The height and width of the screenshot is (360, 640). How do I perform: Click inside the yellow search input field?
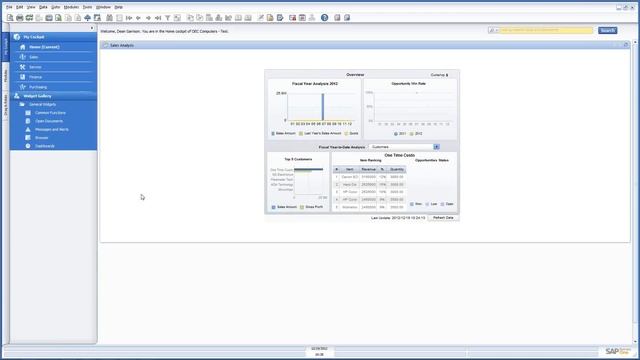coord(546,30)
